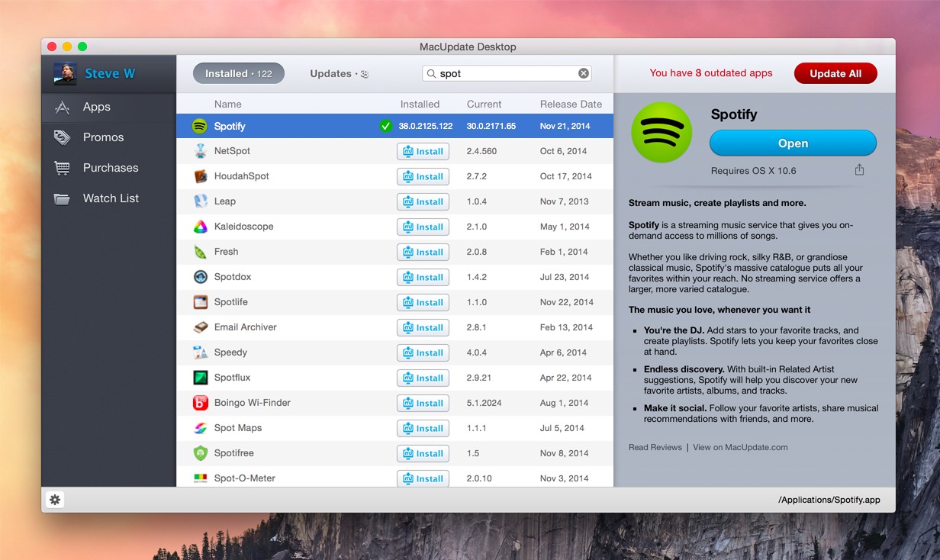Install Speedy
The image size is (940, 560).
(423, 352)
